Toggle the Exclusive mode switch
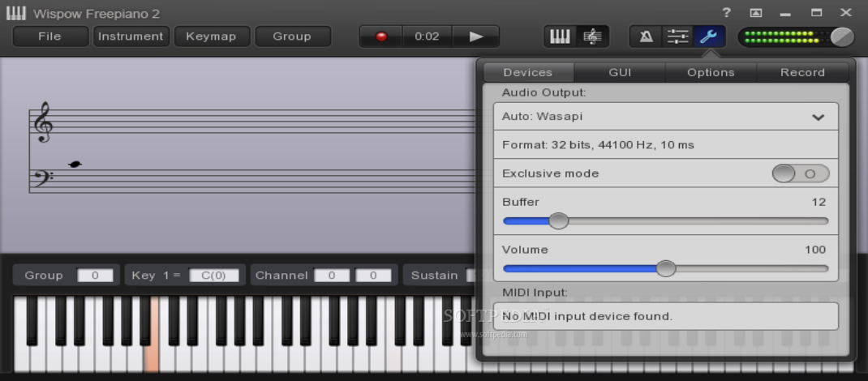 click(801, 173)
